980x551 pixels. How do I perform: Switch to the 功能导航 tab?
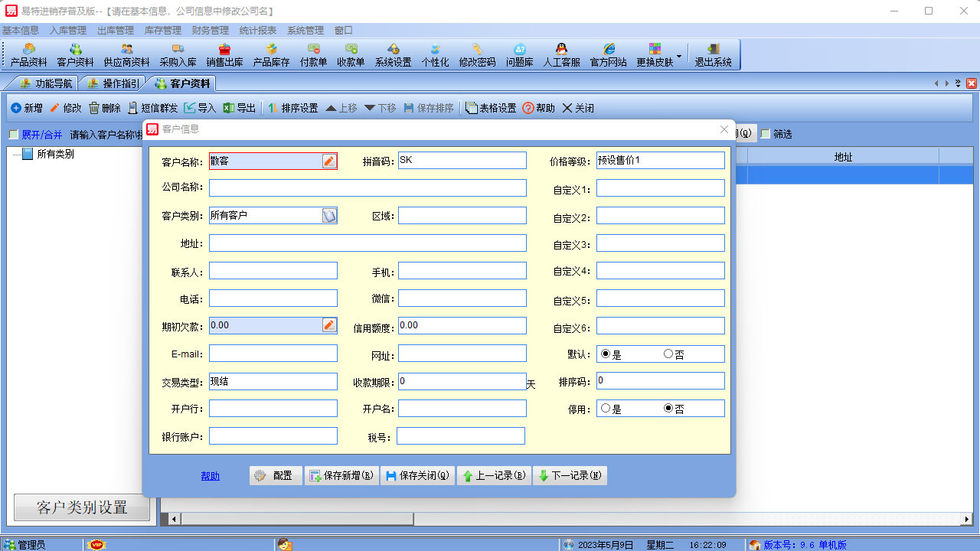point(47,83)
